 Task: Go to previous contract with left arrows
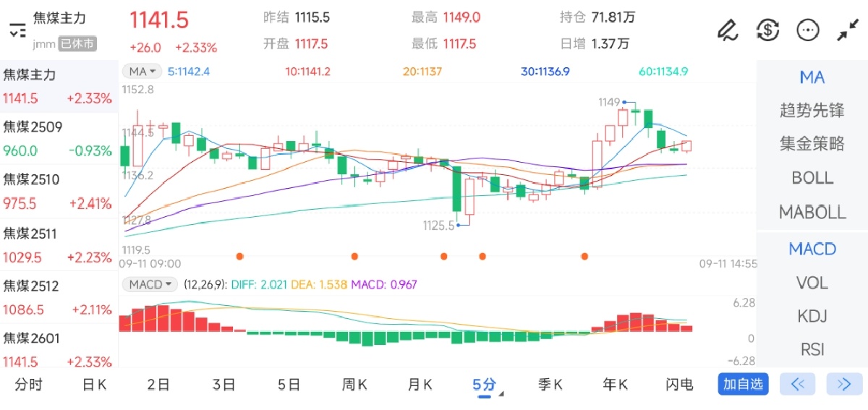coord(798,384)
